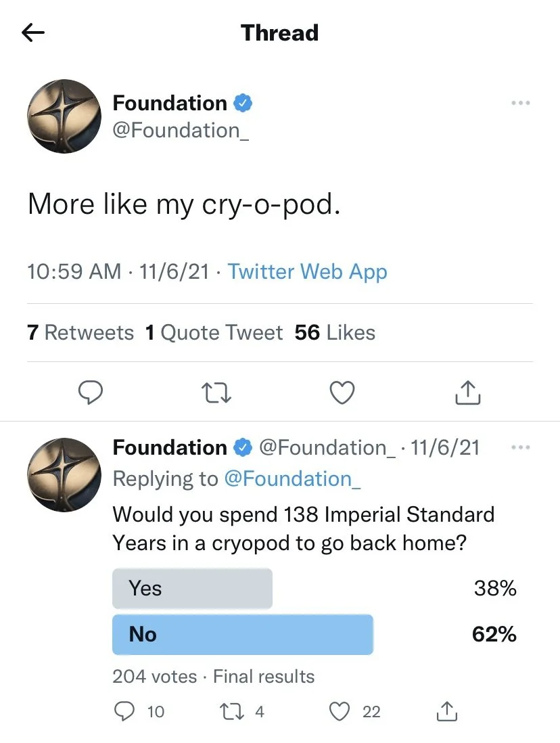Select the No poll result bar
Viewport: 560px width, 743px height.
[x=242, y=634]
